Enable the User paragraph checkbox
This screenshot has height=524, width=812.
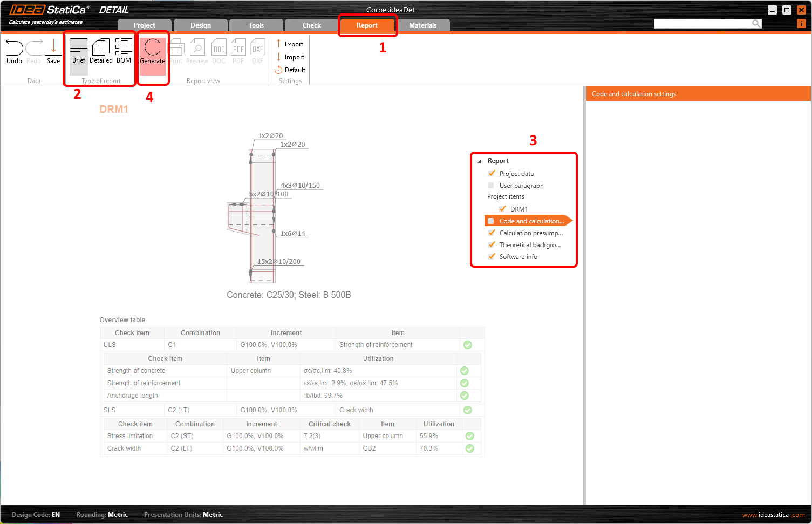click(491, 186)
